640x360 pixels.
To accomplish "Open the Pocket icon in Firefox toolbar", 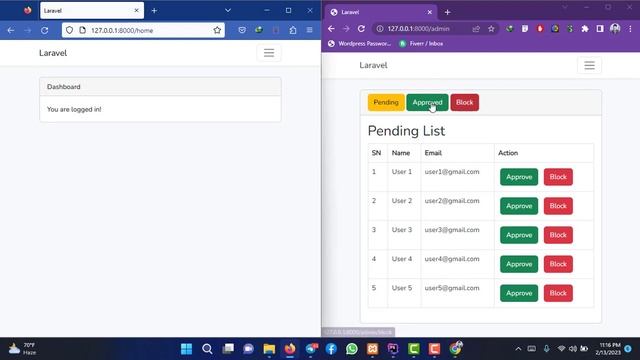I will coord(242,30).
